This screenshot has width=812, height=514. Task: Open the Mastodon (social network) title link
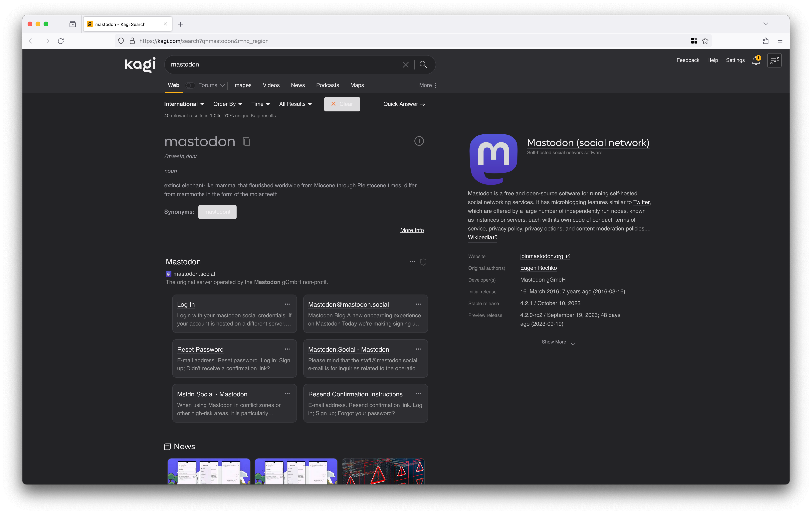pos(588,143)
